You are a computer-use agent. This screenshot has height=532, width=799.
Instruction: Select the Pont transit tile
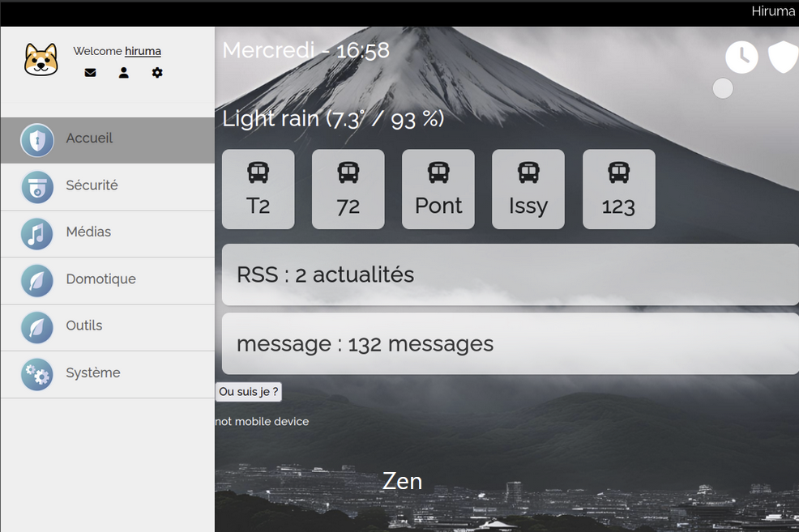(438, 189)
